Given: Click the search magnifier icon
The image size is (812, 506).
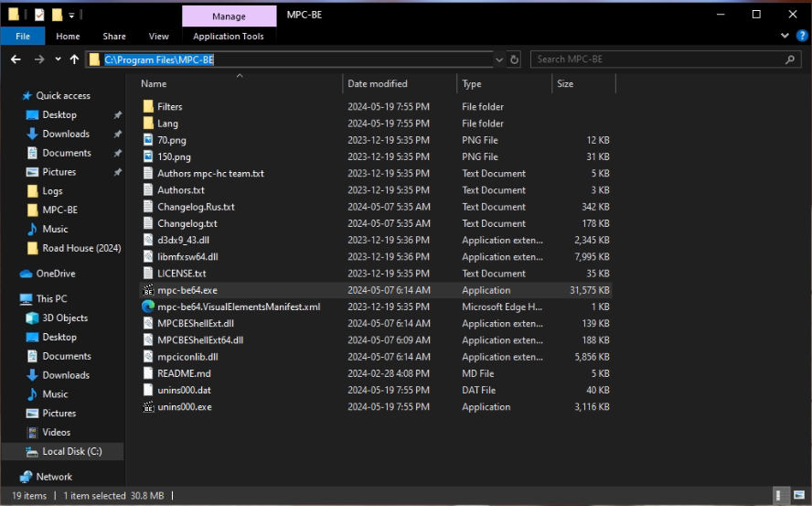Looking at the screenshot, I should click(790, 59).
